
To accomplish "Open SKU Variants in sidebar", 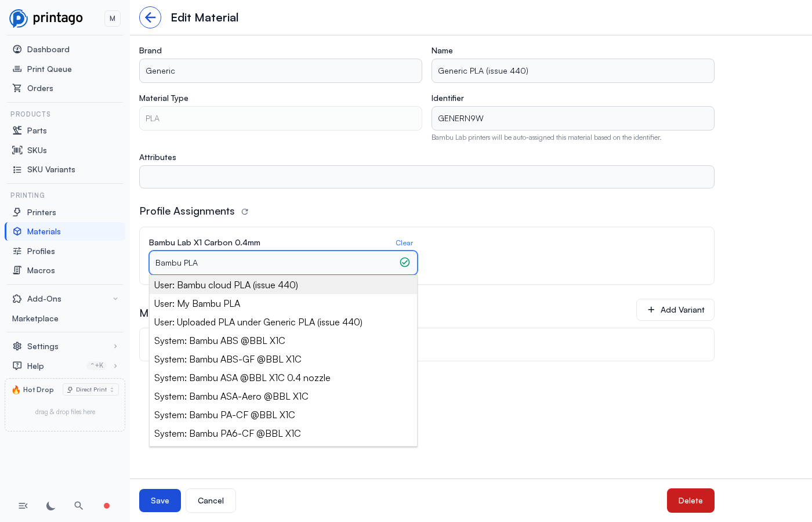I will [x=65, y=169].
